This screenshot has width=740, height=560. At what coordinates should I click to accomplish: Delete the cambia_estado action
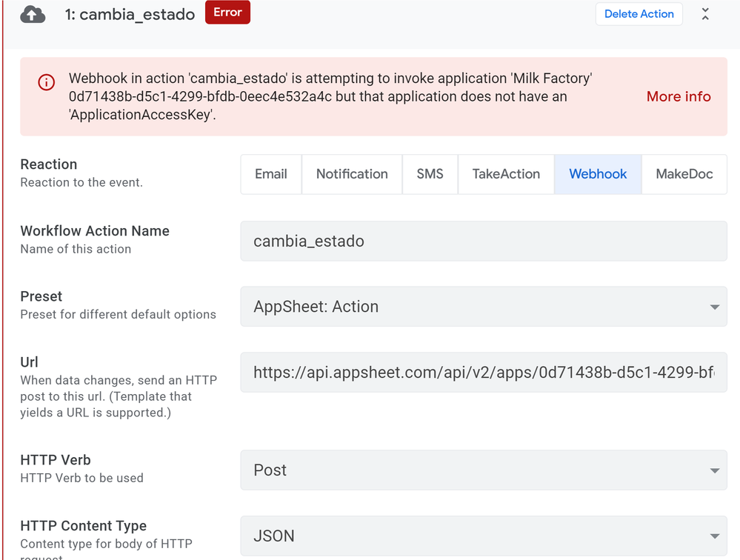[639, 14]
